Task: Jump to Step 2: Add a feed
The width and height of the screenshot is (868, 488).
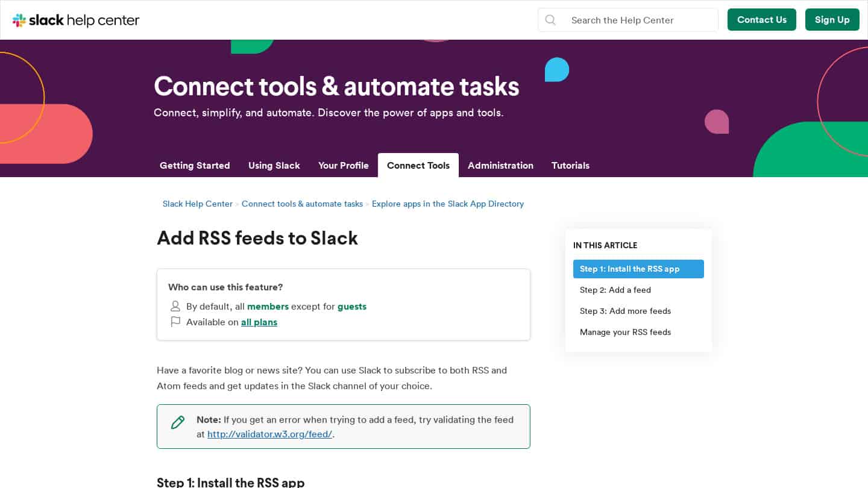Action: click(638, 290)
